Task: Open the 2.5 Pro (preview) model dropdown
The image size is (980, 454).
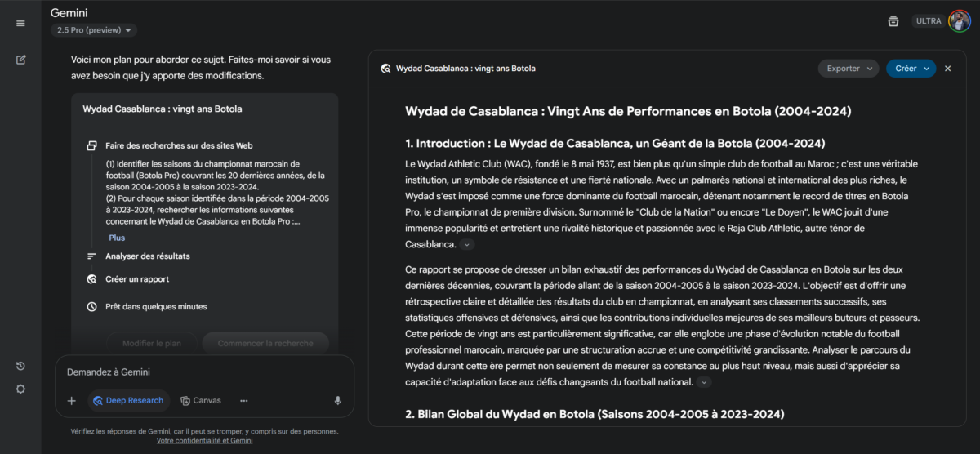Action: point(94,30)
